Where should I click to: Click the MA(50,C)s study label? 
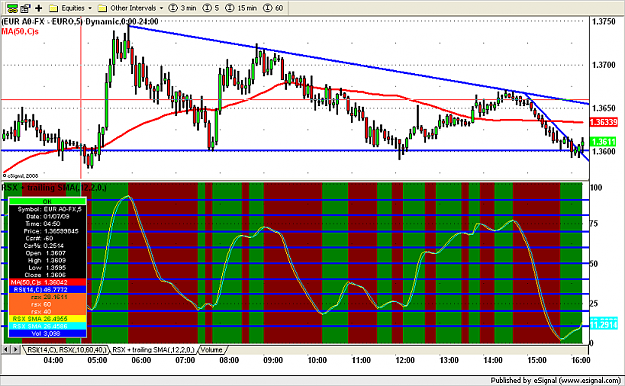tap(20, 31)
